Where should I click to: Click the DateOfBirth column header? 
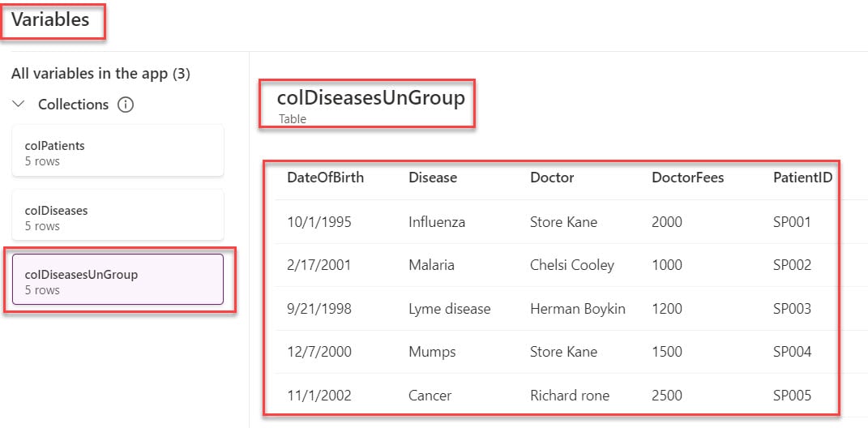pyautogui.click(x=325, y=178)
